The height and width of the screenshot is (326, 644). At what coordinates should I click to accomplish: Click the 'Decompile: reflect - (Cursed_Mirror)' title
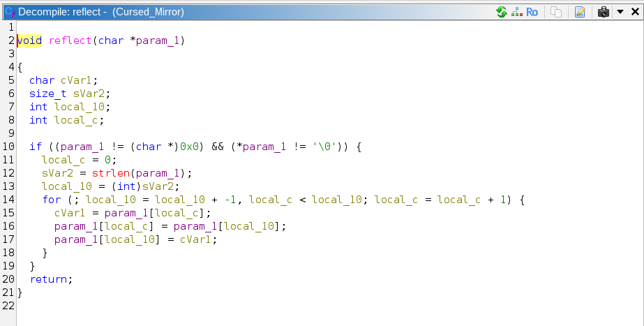tap(101, 12)
